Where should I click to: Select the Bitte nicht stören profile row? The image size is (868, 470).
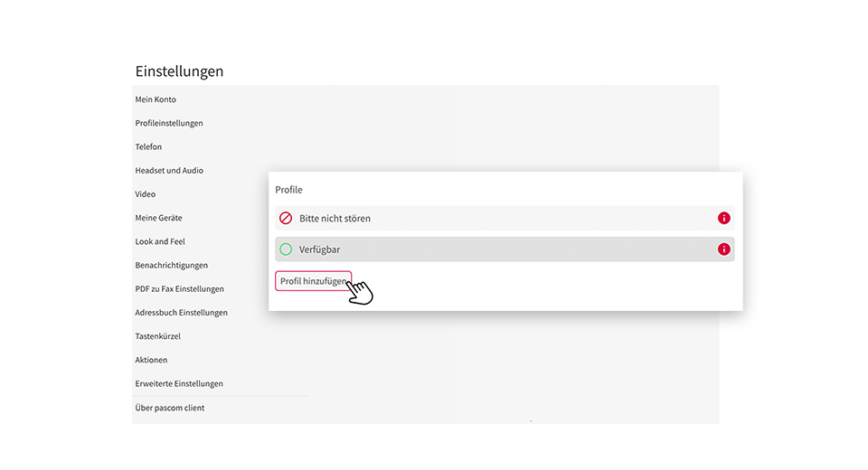pyautogui.click(x=505, y=218)
